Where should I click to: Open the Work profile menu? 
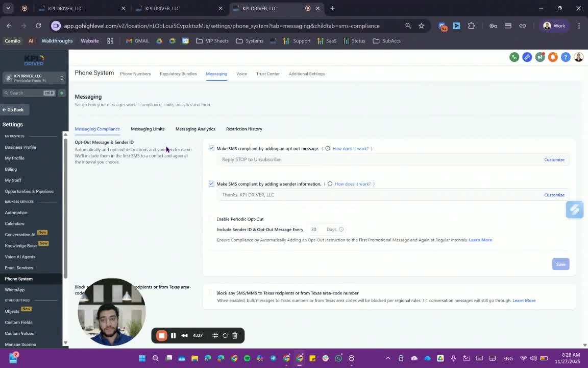point(554,26)
